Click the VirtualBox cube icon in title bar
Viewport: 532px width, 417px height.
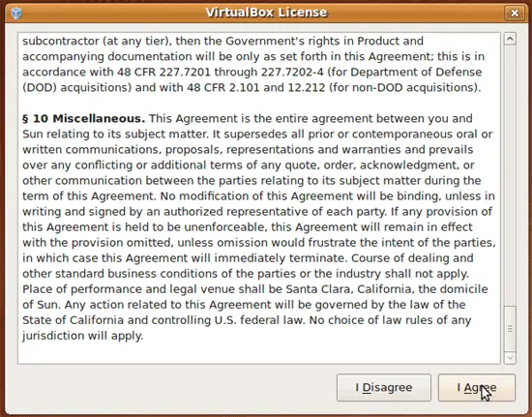15,14
